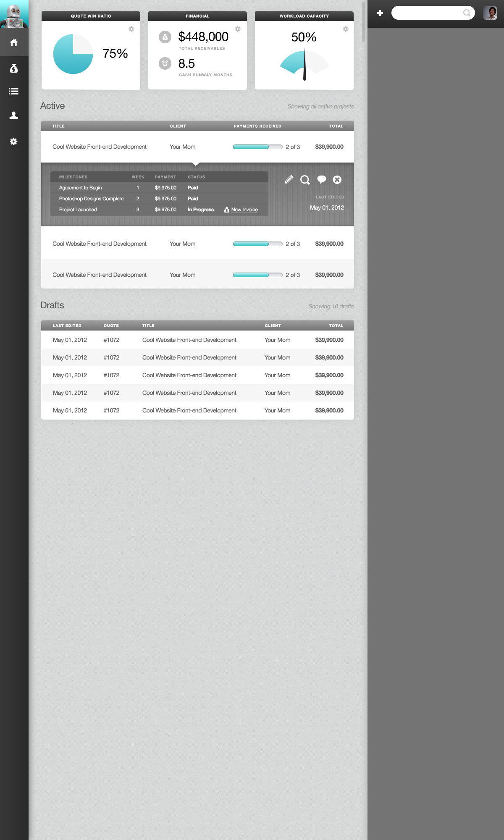This screenshot has width=504, height=840.
Task: Click the workload capacity gauge
Action: pyautogui.click(x=304, y=65)
